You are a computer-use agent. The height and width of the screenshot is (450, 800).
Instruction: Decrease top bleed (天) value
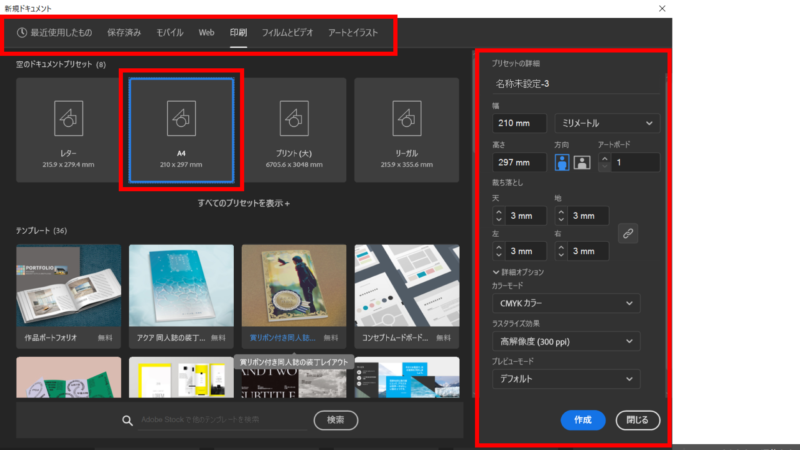pos(499,220)
